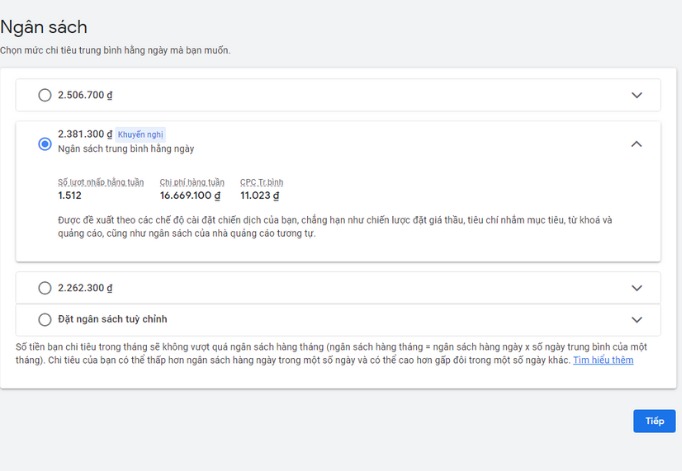
Task: Click the weekly cost value 16.669.100 ₫
Action: (191, 196)
